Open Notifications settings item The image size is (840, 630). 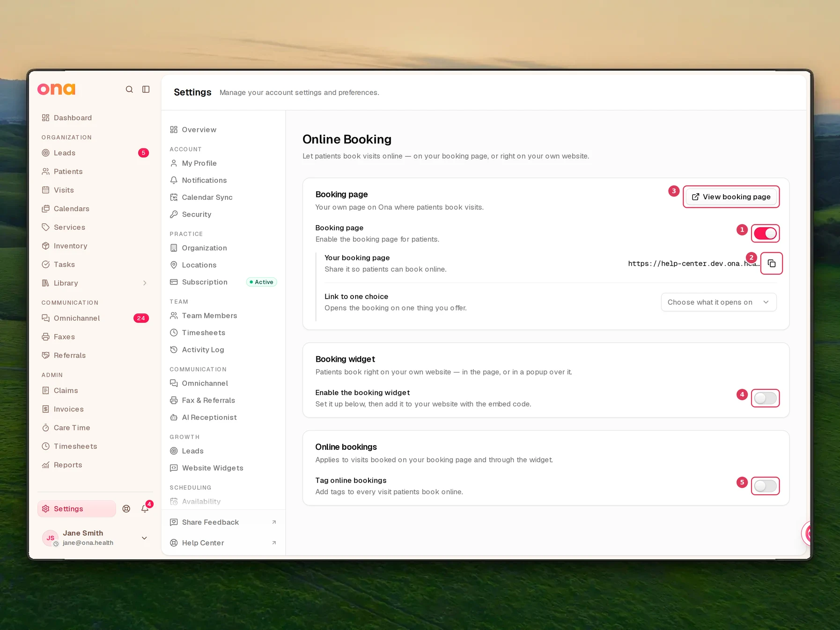click(223, 180)
